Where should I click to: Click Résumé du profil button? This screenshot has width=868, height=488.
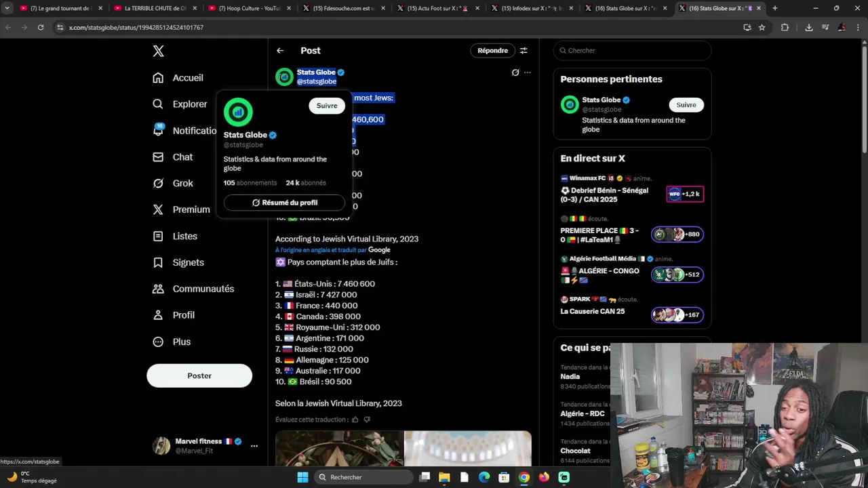284,203
